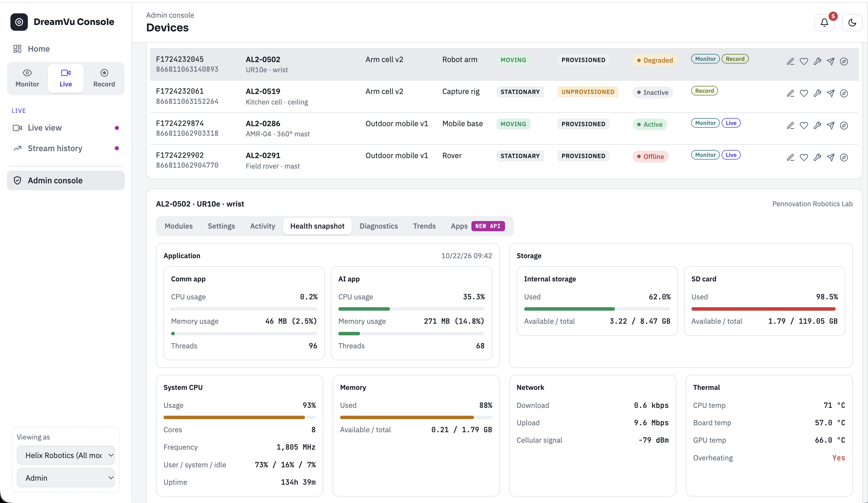Image resolution: width=868 pixels, height=503 pixels.
Task: Open the Trends tab
Action: tap(424, 226)
